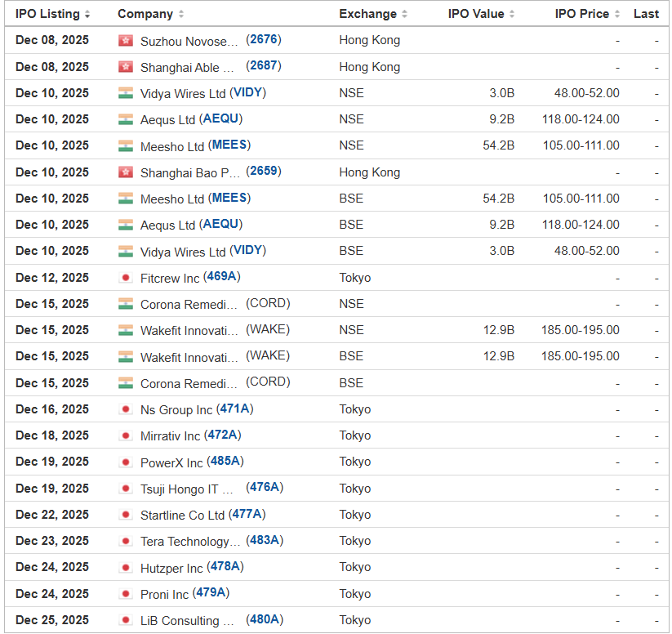Sort by IPO Value column arrows

(x=512, y=14)
